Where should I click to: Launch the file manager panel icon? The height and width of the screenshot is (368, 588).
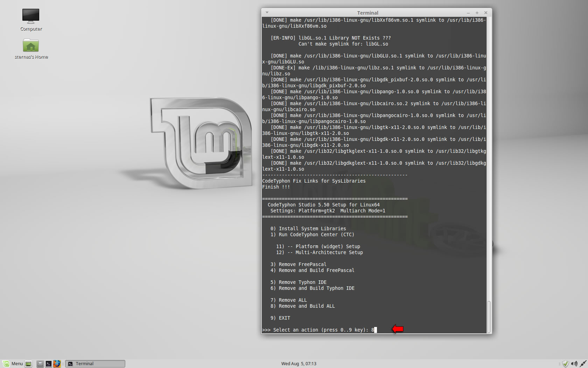[x=40, y=364]
